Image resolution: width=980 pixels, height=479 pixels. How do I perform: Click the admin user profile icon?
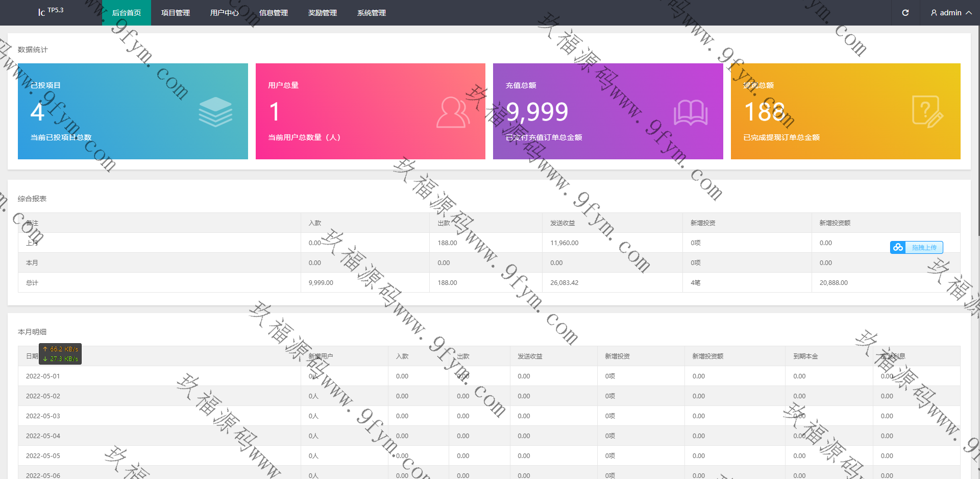point(934,13)
